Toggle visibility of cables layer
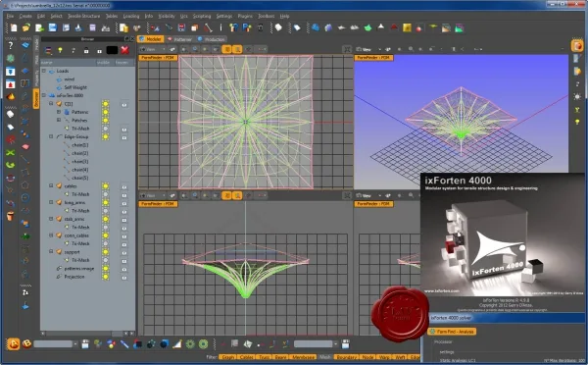Viewport: 588px width, 365px height. click(x=106, y=185)
